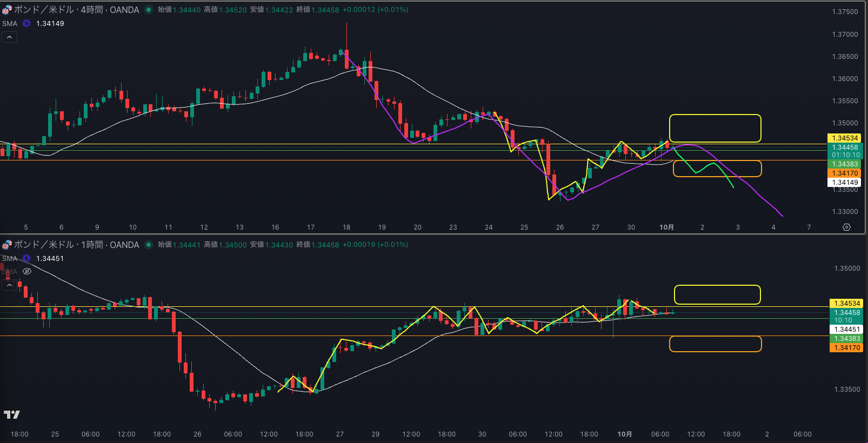Open chart settings gear in 4-hour chart
Viewport: 868px width, 443px height.
(846, 227)
